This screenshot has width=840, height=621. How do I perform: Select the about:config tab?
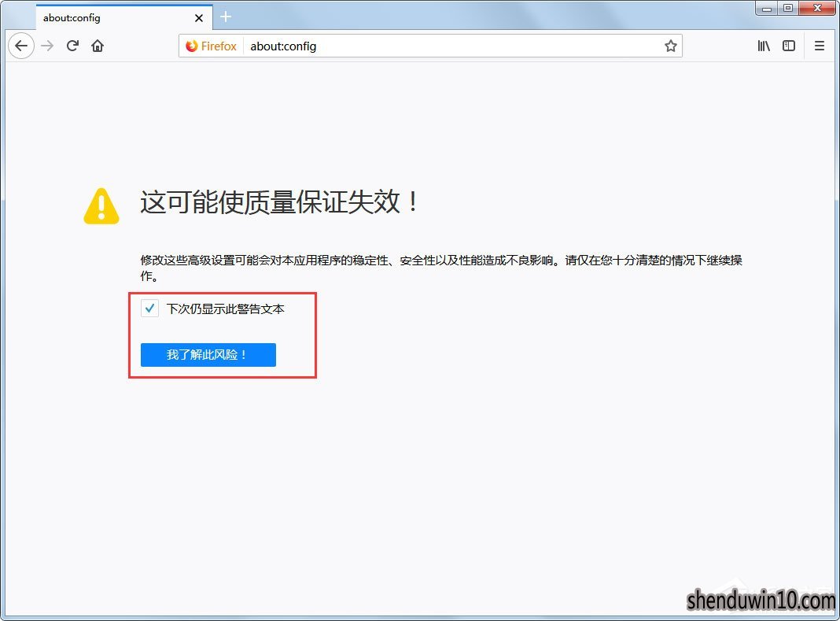click(124, 17)
